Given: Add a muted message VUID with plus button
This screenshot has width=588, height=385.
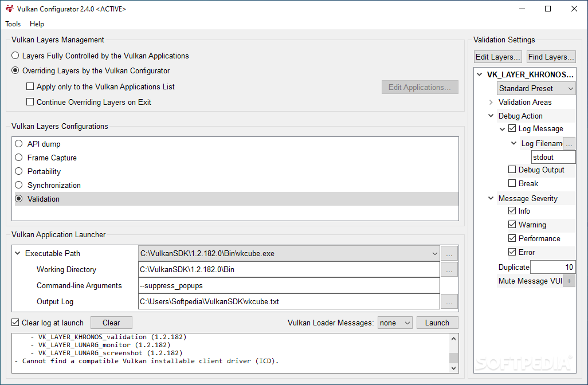Looking at the screenshot, I should (x=569, y=281).
